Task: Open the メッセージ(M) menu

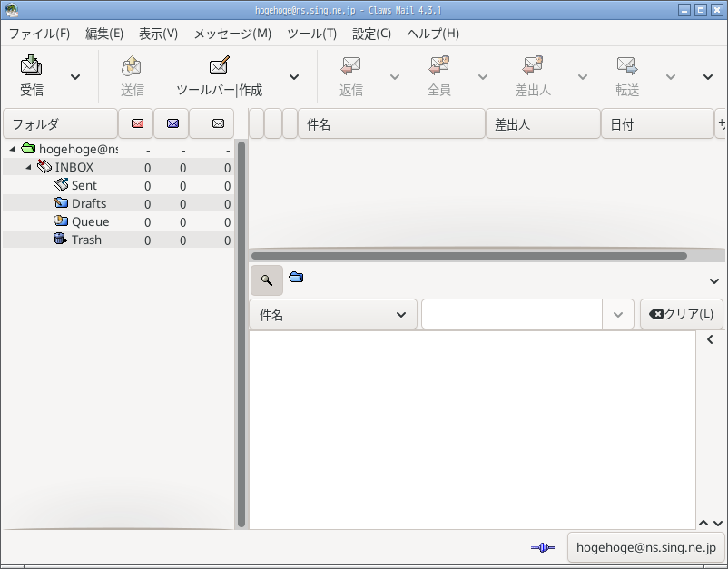Action: coord(232,34)
